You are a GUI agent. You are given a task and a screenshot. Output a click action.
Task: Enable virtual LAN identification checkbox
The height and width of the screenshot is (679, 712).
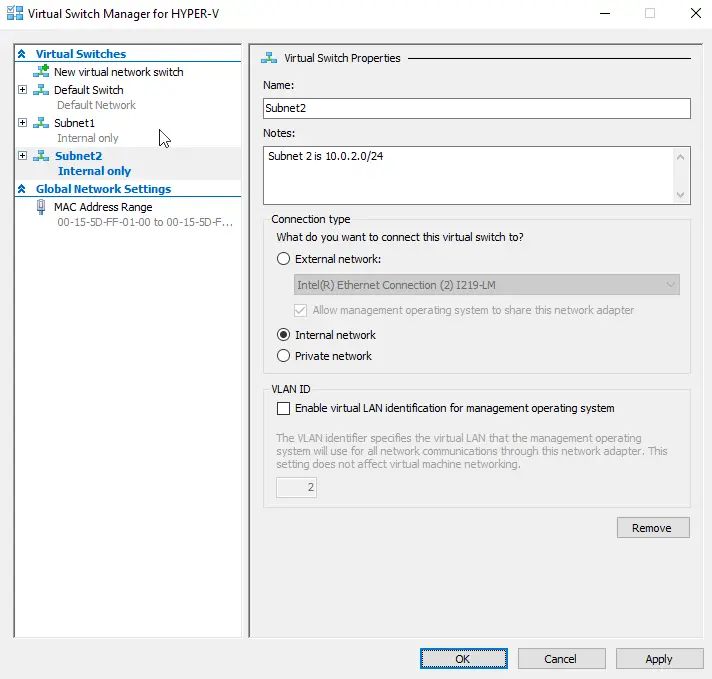[x=283, y=408]
